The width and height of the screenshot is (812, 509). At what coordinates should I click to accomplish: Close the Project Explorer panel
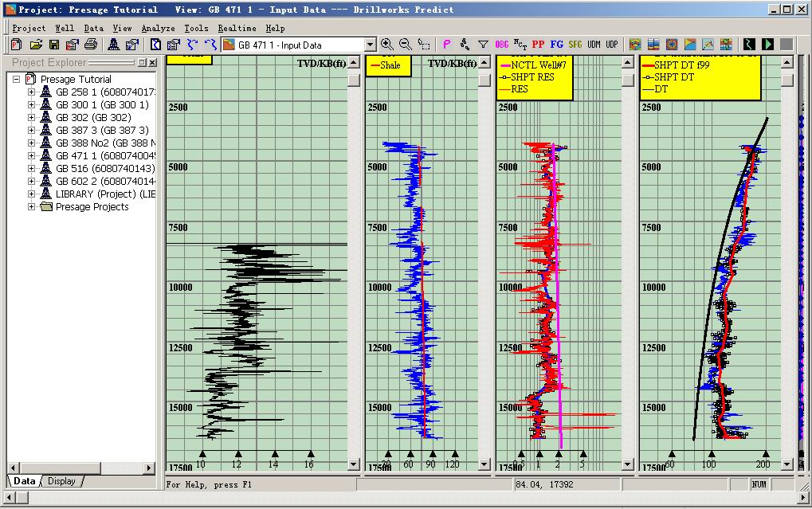tap(152, 63)
